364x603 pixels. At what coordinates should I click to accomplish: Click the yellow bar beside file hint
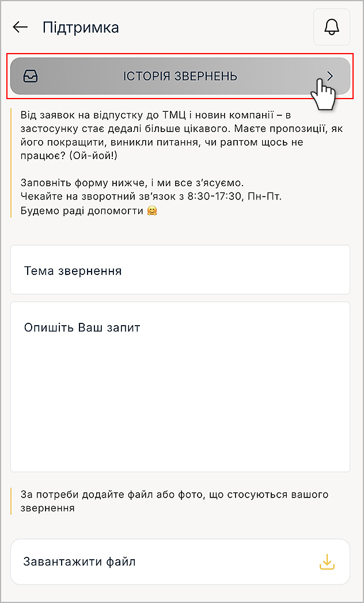click(x=11, y=501)
